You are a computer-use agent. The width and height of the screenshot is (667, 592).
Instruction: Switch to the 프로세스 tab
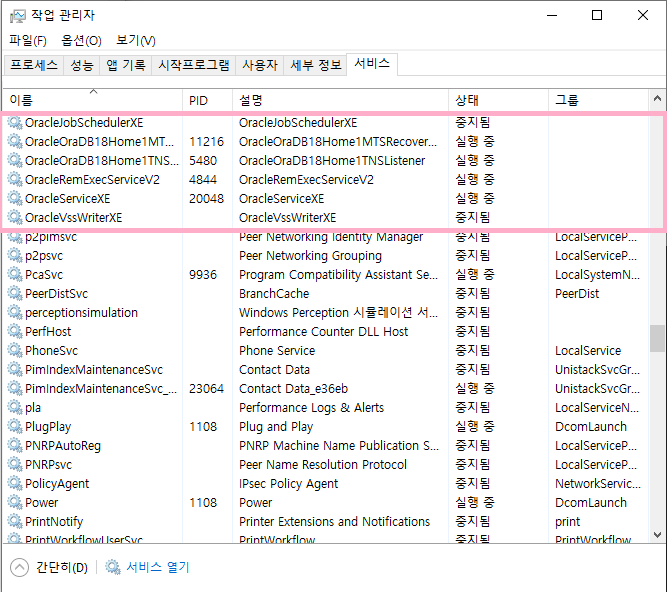tap(34, 65)
